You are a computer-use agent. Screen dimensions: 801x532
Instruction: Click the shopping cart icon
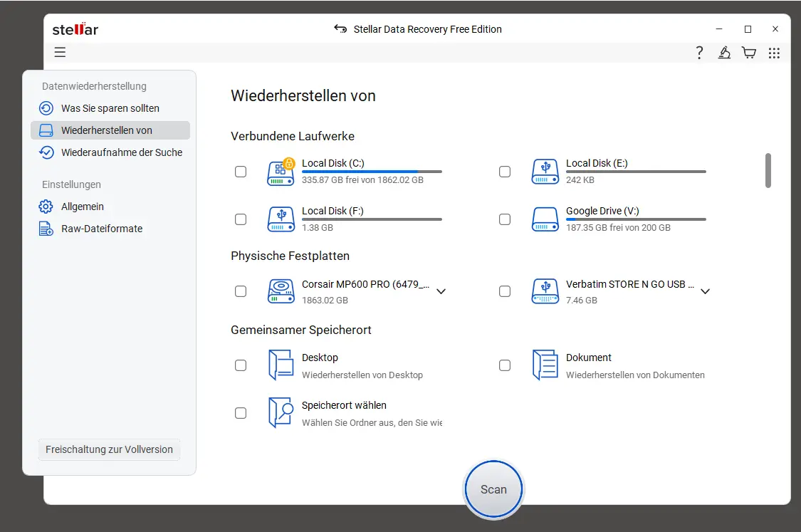coord(748,53)
